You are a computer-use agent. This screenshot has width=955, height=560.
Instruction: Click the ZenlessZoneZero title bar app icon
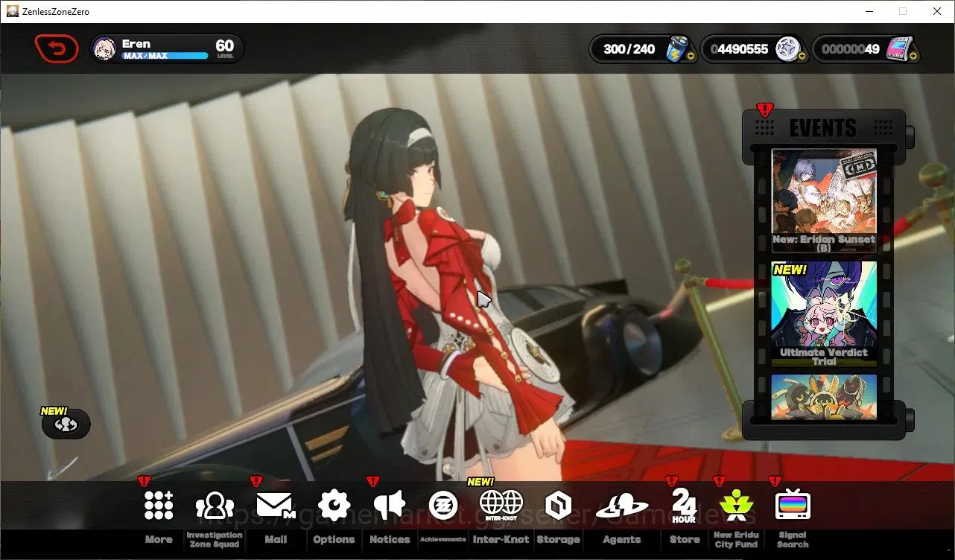pyautogui.click(x=13, y=11)
